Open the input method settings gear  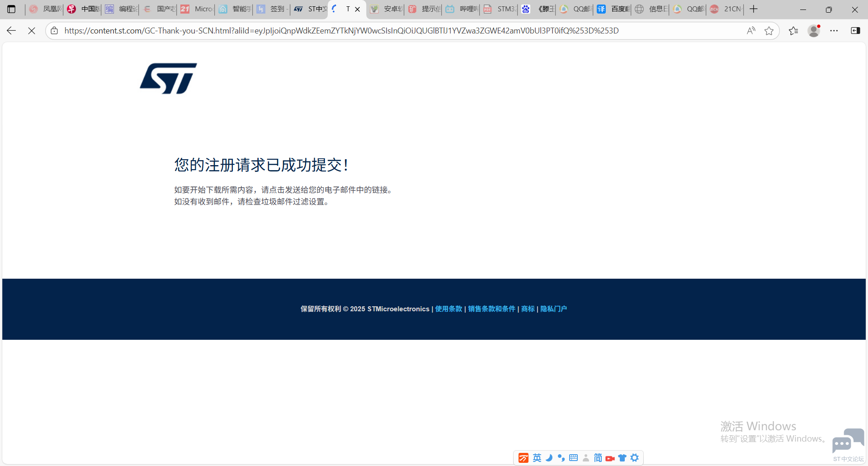pyautogui.click(x=635, y=458)
